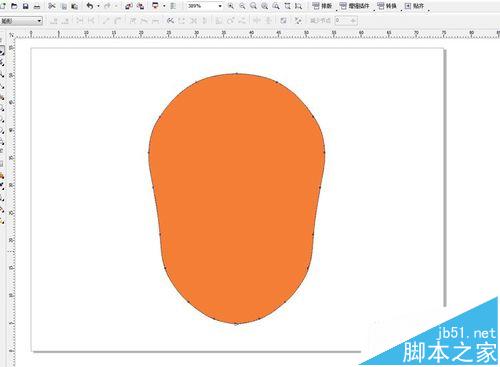Cut selection with the scissors icon
The image size is (500, 367).
[x=52, y=6]
